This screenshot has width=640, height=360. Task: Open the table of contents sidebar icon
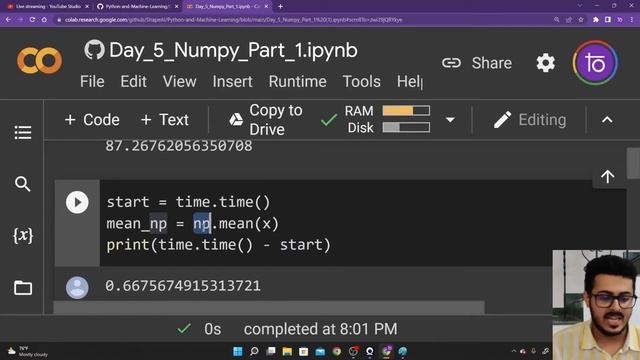(23, 132)
